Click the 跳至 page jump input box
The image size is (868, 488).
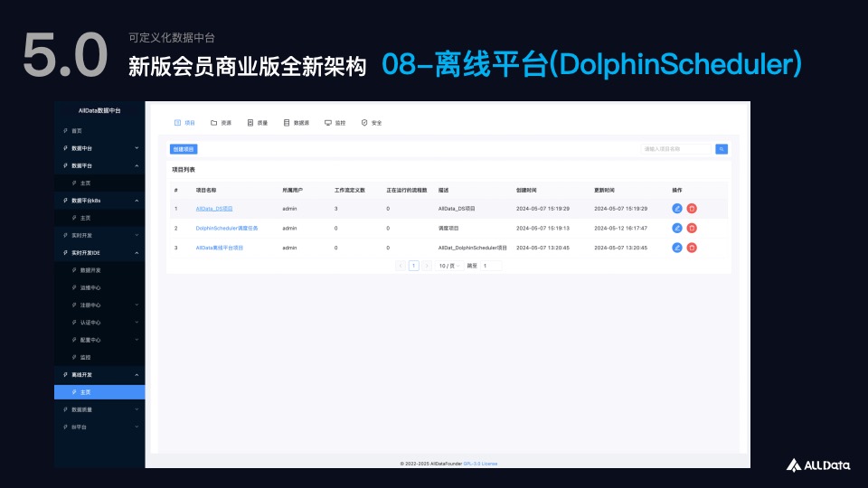tap(490, 266)
